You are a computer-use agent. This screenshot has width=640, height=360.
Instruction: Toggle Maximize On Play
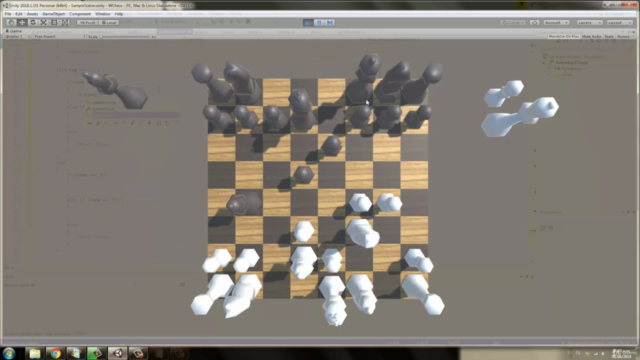[563, 36]
